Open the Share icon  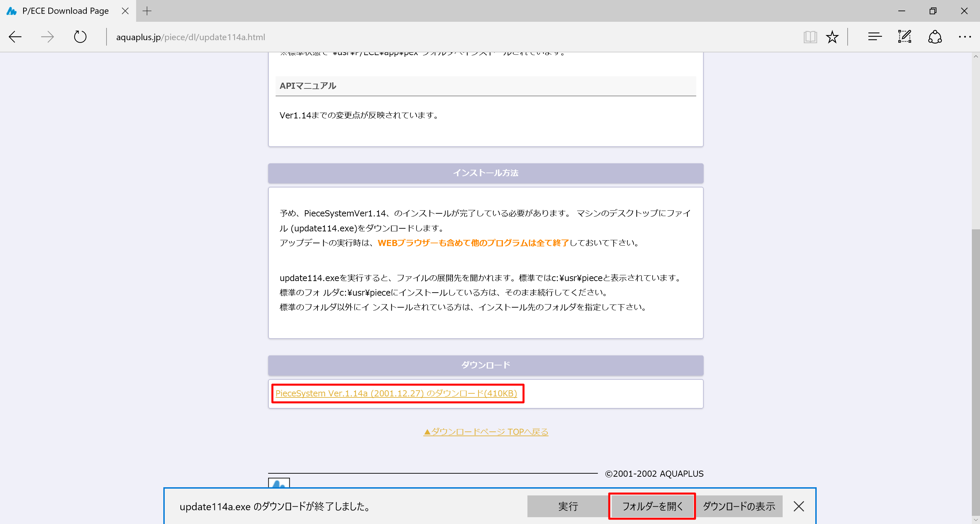click(x=935, y=37)
